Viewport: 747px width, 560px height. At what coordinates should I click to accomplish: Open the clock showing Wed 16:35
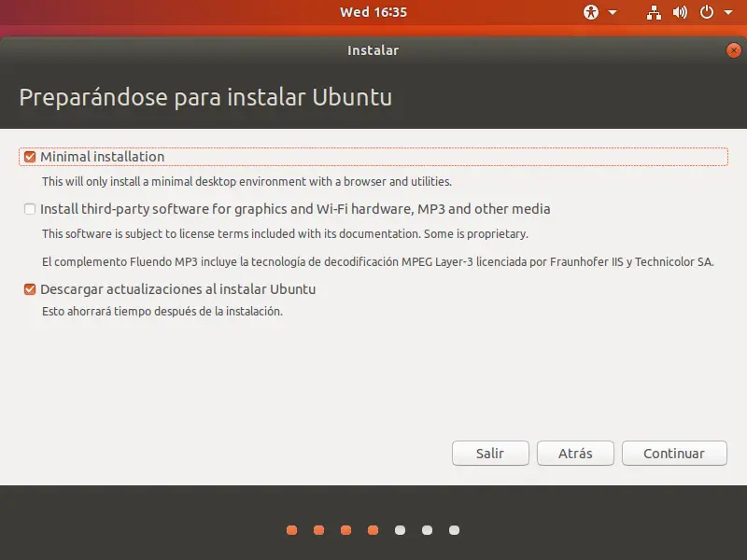(373, 12)
